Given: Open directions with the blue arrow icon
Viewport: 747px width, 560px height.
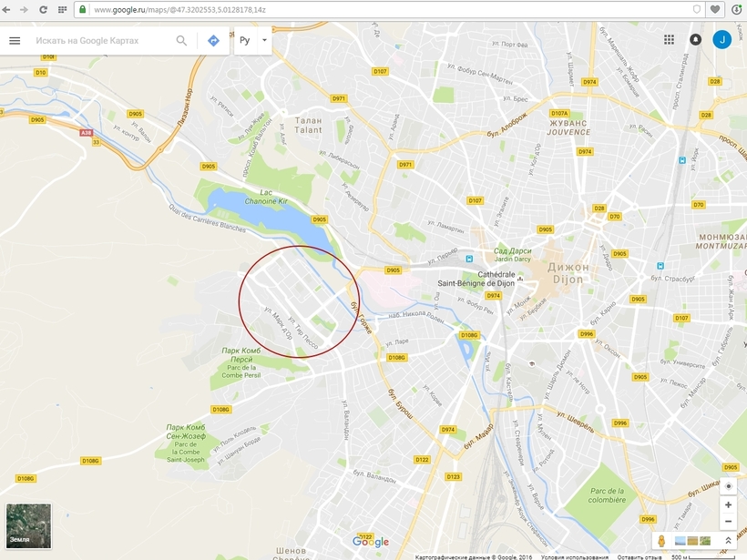Looking at the screenshot, I should click(213, 40).
